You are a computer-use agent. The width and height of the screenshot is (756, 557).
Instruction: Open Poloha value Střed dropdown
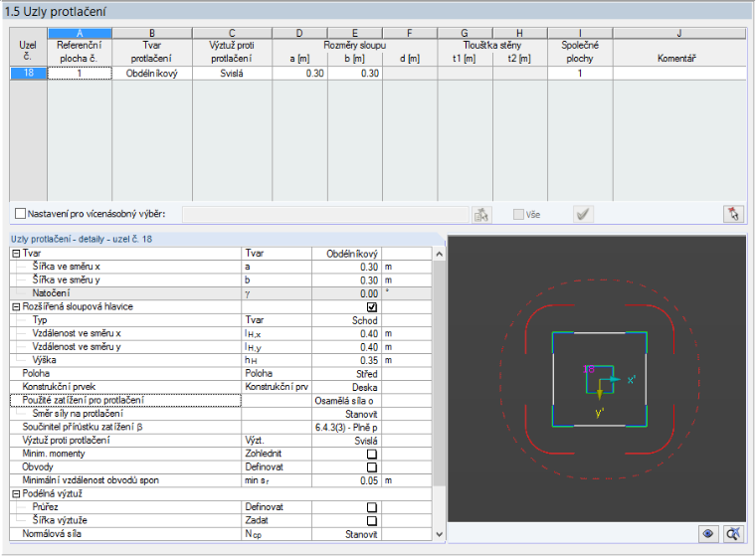[x=346, y=374]
